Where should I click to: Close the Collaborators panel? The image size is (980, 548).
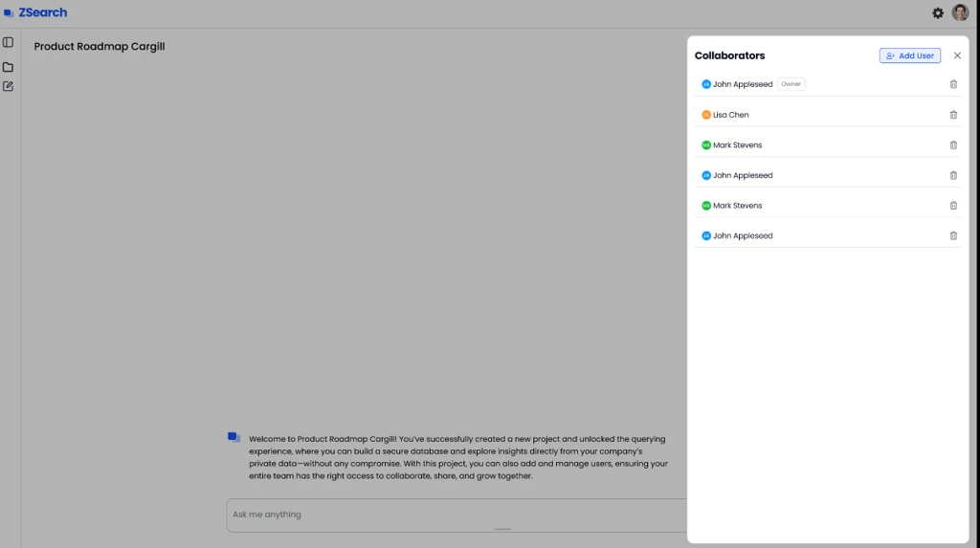(957, 55)
